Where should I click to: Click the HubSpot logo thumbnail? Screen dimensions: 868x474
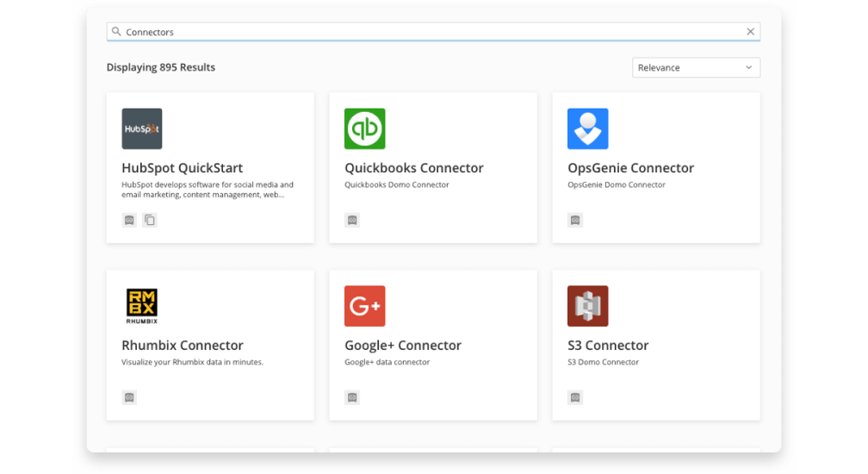[142, 128]
